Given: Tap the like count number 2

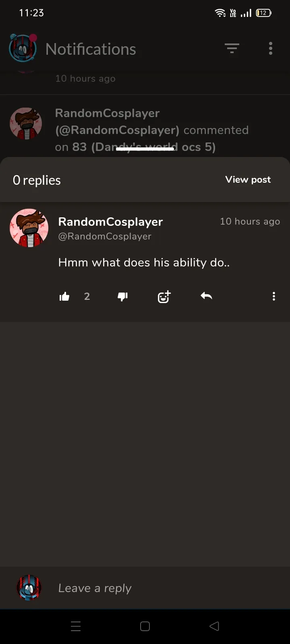Looking at the screenshot, I should point(87,297).
